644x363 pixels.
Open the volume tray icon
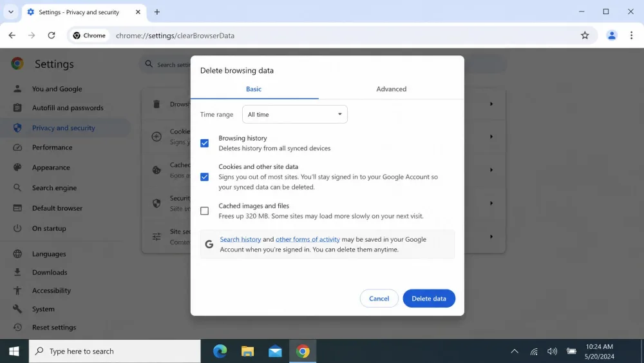[x=552, y=351]
